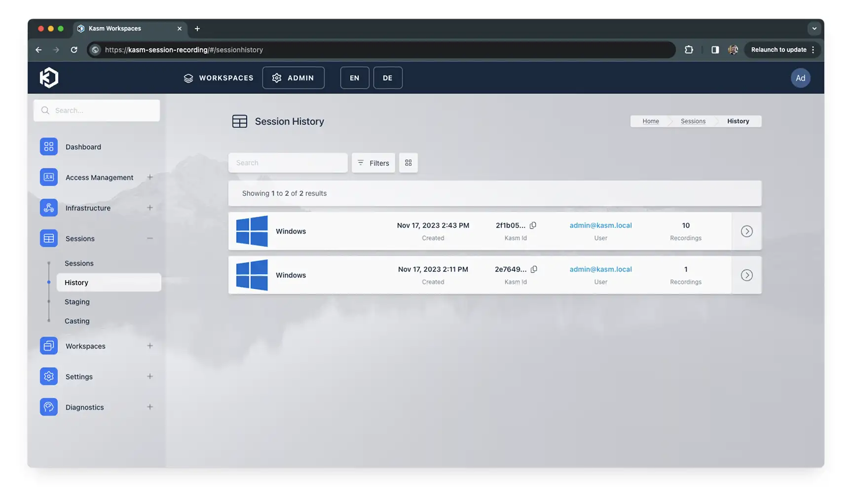Screen dimensions: 852x504
Task: Expand the Infrastructure section
Action: (x=149, y=208)
